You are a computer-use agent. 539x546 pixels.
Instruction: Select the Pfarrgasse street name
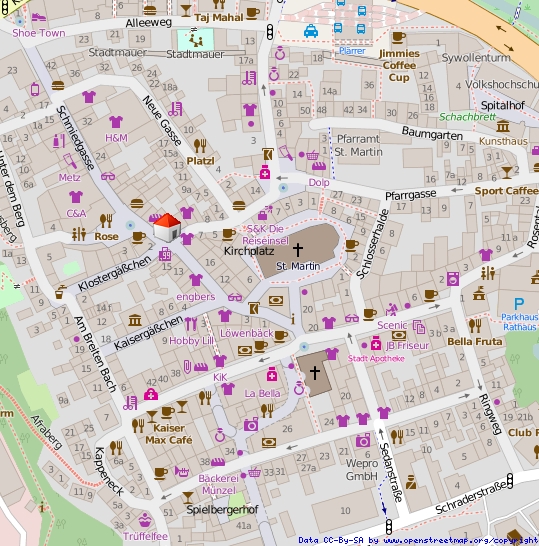(x=411, y=195)
